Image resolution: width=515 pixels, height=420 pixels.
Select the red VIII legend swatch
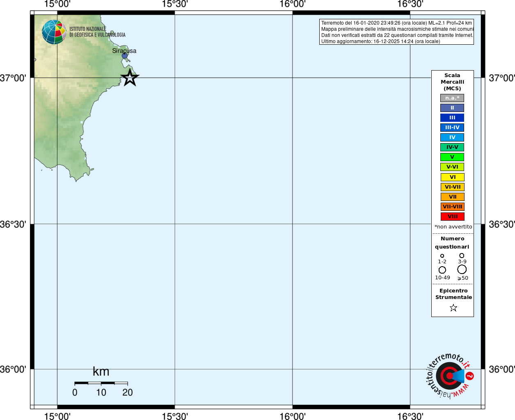click(453, 217)
